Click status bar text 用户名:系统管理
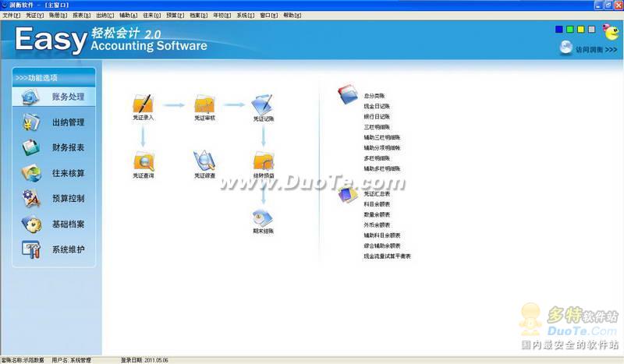 click(x=72, y=360)
